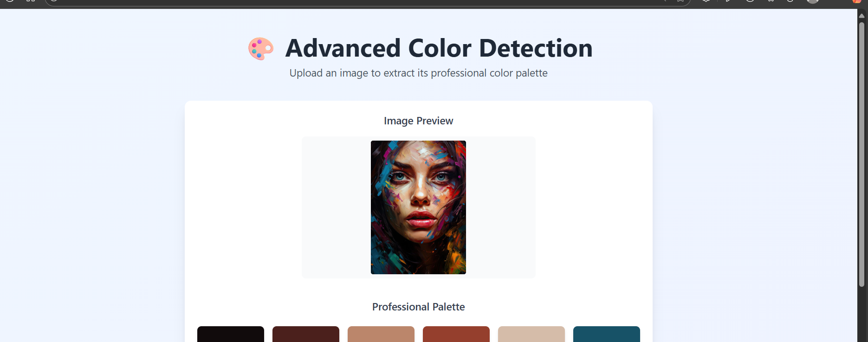Click the bookmark star in the address bar
Screen dimensions: 868x342
click(x=680, y=2)
